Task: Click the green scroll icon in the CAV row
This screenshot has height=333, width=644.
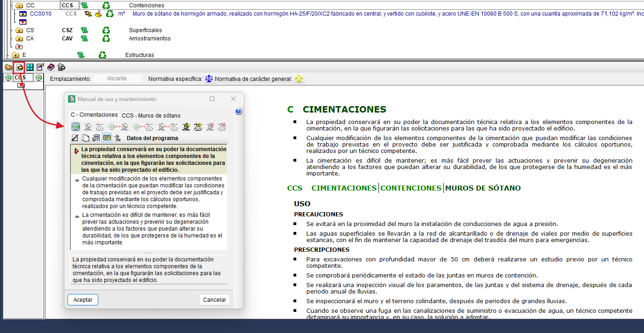Action: coord(84,39)
